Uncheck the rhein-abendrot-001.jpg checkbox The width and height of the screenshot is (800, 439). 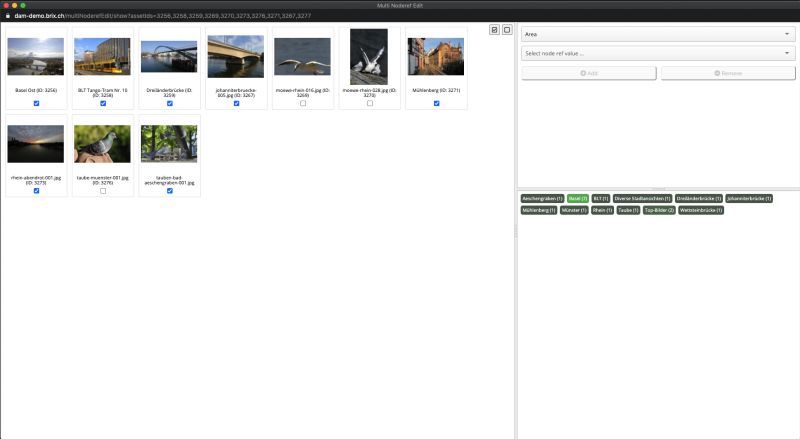click(x=36, y=190)
